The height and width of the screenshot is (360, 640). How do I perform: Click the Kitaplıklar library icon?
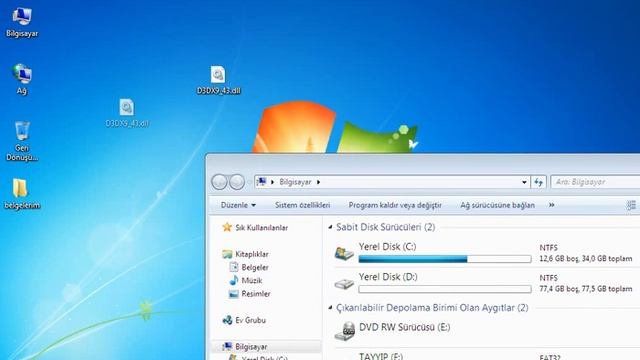pos(227,254)
